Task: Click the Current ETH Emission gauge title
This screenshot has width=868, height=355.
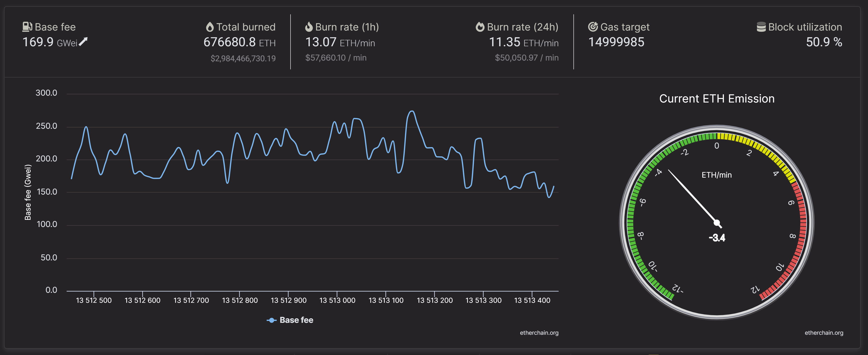Action: [717, 98]
